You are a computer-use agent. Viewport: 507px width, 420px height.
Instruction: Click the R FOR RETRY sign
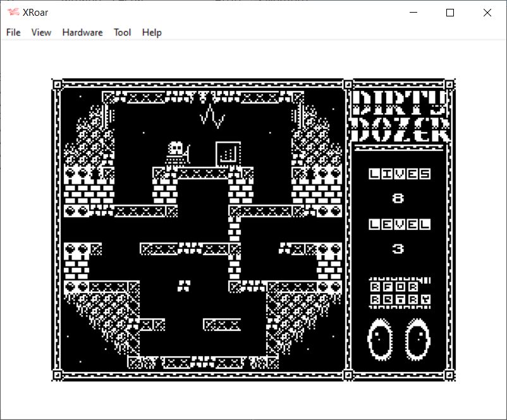tap(400, 293)
